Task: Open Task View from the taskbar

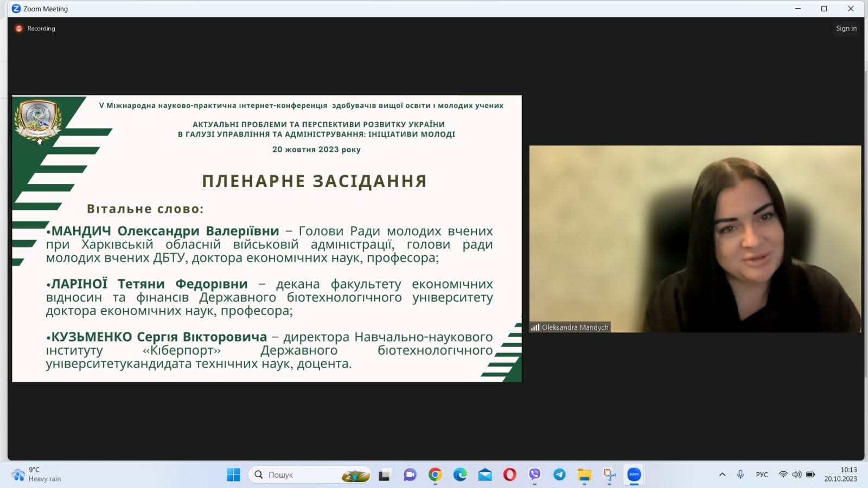Action: [384, 475]
